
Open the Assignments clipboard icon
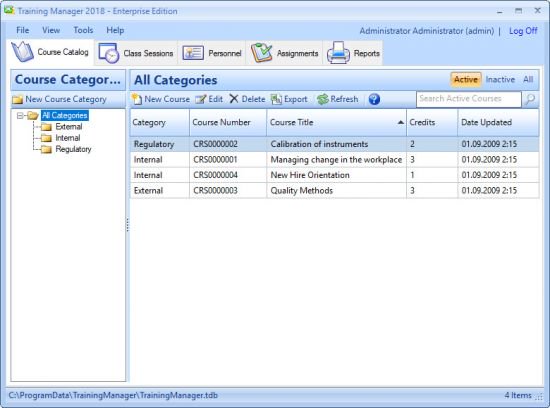click(261, 53)
